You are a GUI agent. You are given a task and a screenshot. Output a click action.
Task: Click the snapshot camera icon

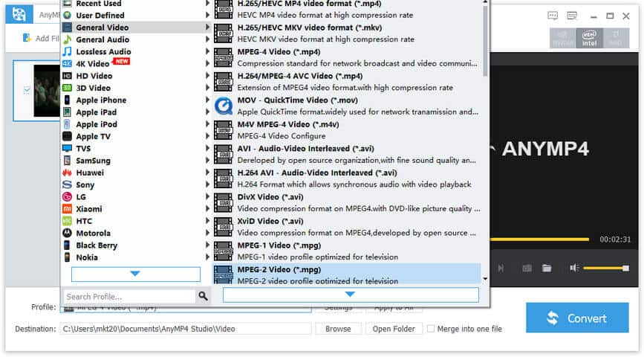point(527,268)
